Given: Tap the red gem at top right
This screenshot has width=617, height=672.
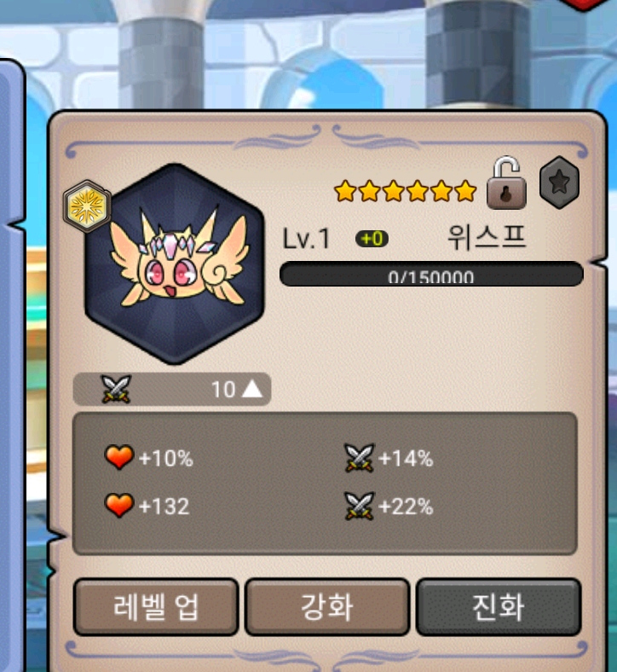Looking at the screenshot, I should [583, 4].
